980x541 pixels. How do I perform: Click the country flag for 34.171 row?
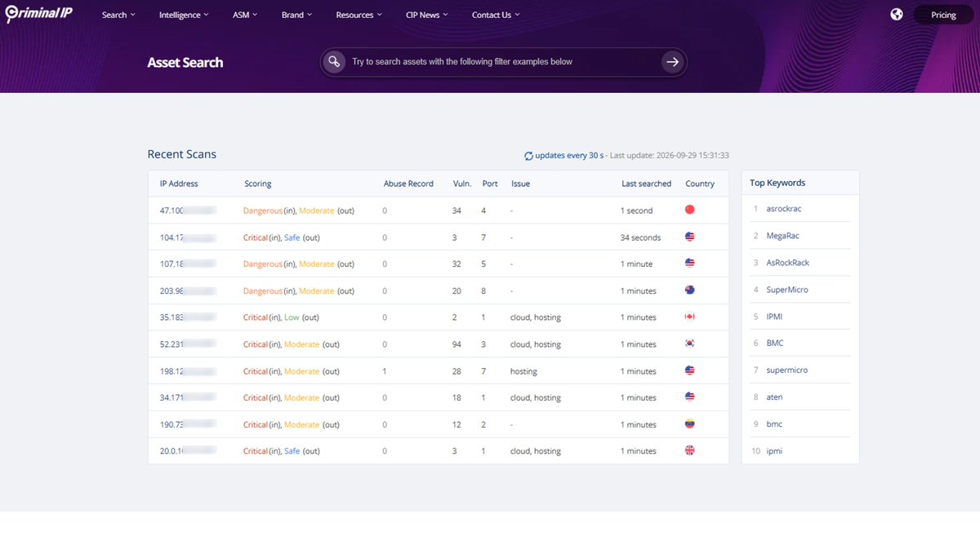click(689, 397)
